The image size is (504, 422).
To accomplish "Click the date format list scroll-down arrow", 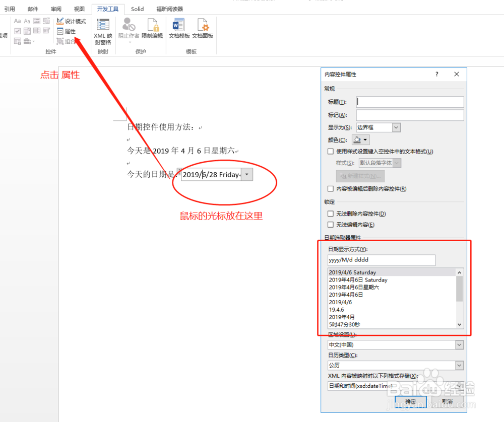I will tap(459, 324).
